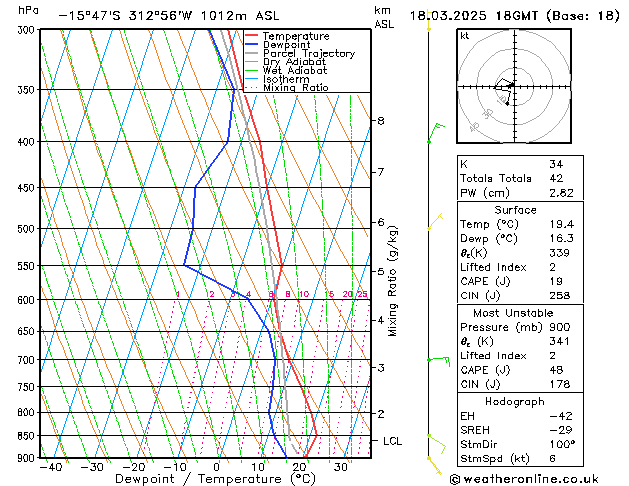629x486 pixels.
Task: Click the 500 pressure level label
Action: (27, 229)
